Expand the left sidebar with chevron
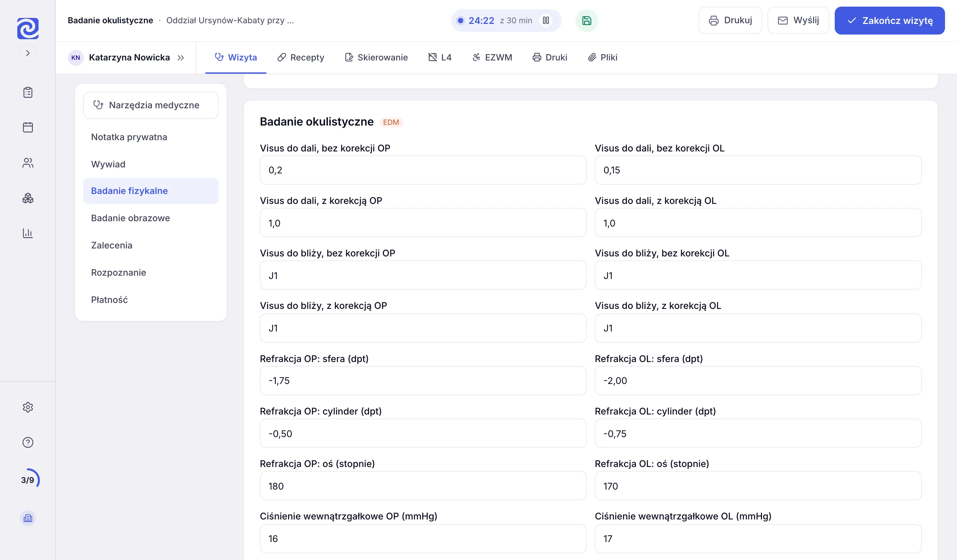The height and width of the screenshot is (560, 957). click(x=28, y=53)
